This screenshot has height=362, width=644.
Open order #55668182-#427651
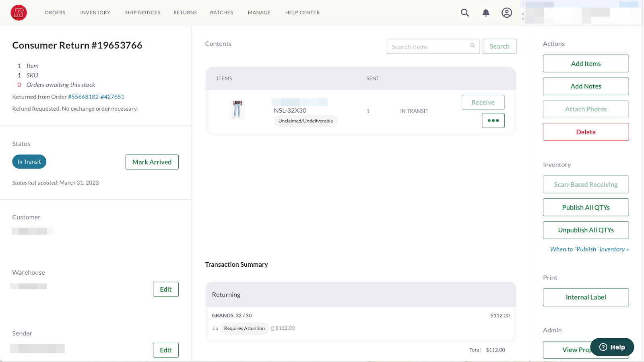tap(96, 97)
